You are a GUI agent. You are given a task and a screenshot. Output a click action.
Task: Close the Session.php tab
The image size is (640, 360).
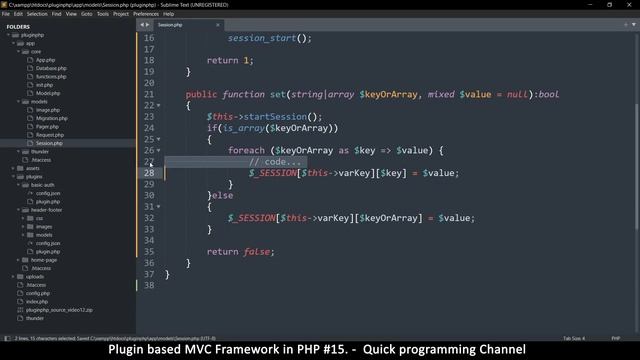click(218, 25)
